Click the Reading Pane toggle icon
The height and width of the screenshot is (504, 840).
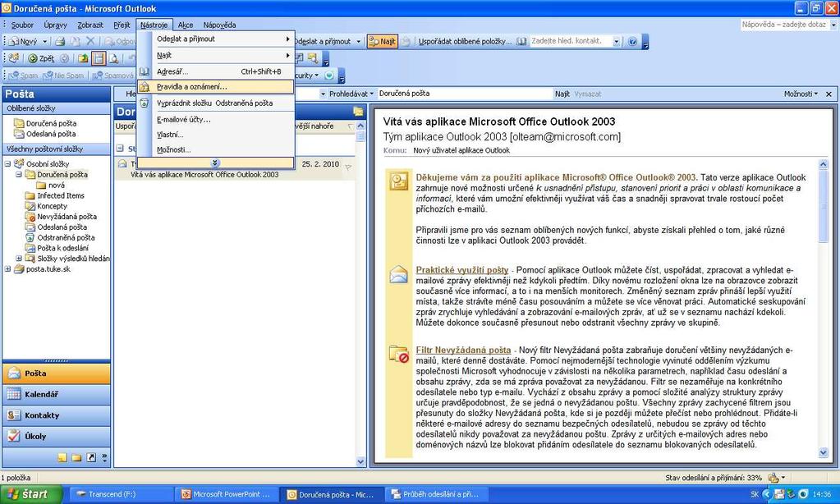click(x=98, y=58)
